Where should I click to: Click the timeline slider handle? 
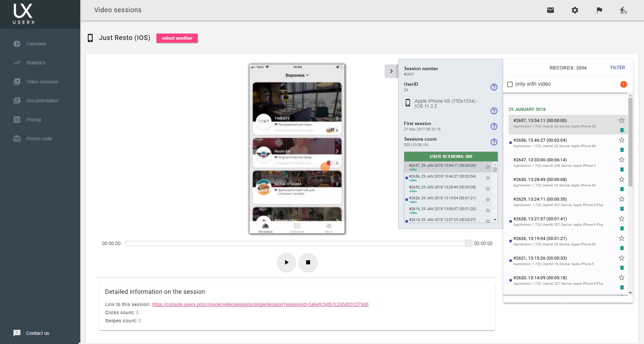point(469,243)
